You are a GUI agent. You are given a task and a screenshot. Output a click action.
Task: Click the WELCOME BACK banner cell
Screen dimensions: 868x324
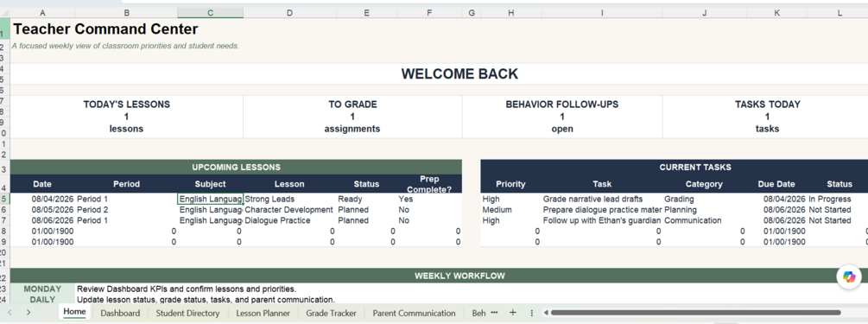[x=459, y=73]
